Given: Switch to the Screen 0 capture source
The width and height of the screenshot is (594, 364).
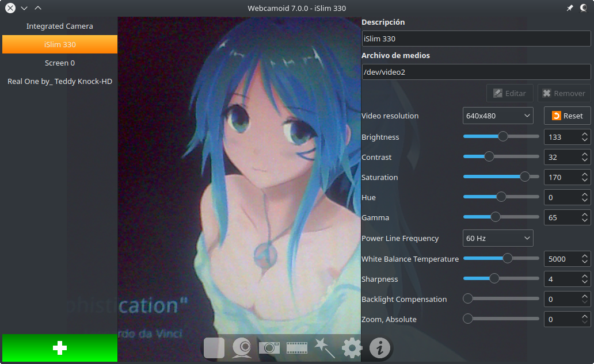Looking at the screenshot, I should (59, 63).
